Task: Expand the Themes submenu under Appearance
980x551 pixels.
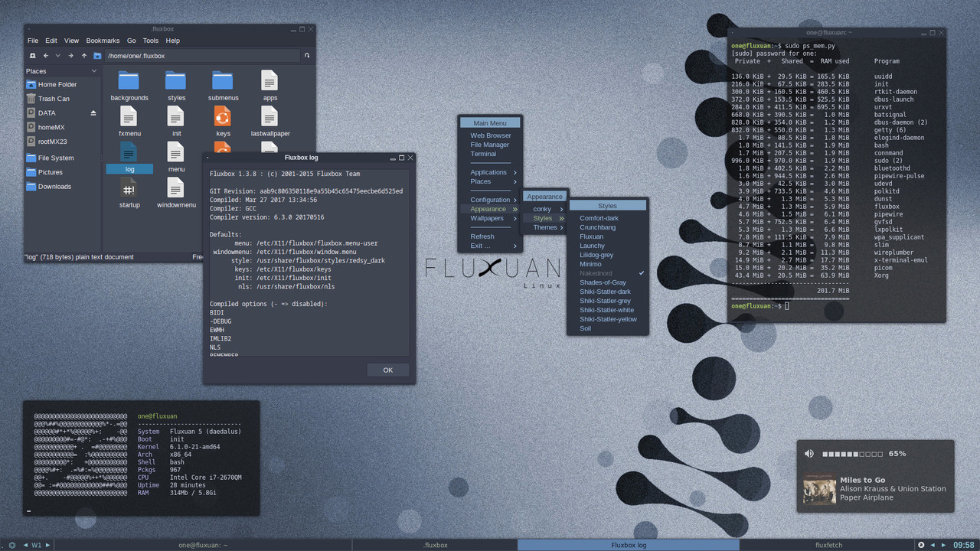Action: (545, 227)
